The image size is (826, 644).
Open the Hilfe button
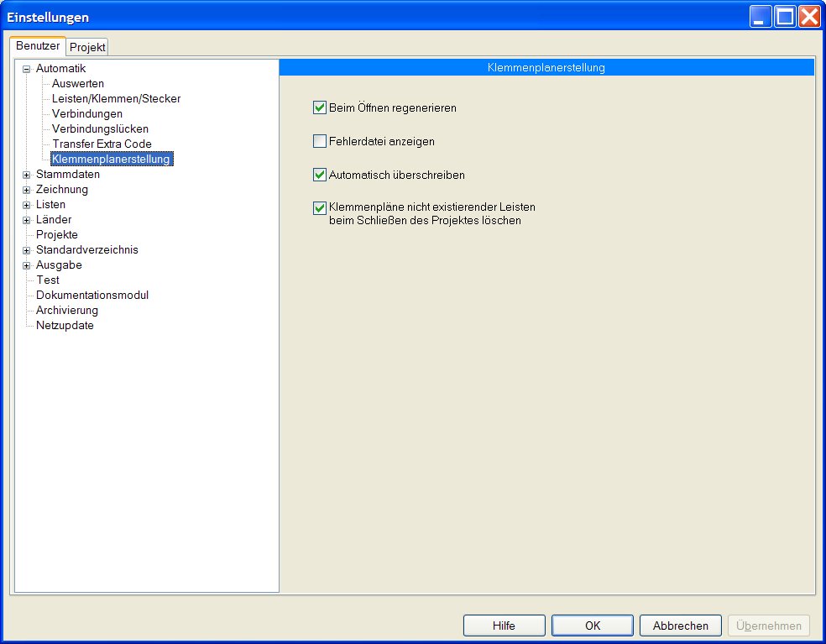[504, 626]
